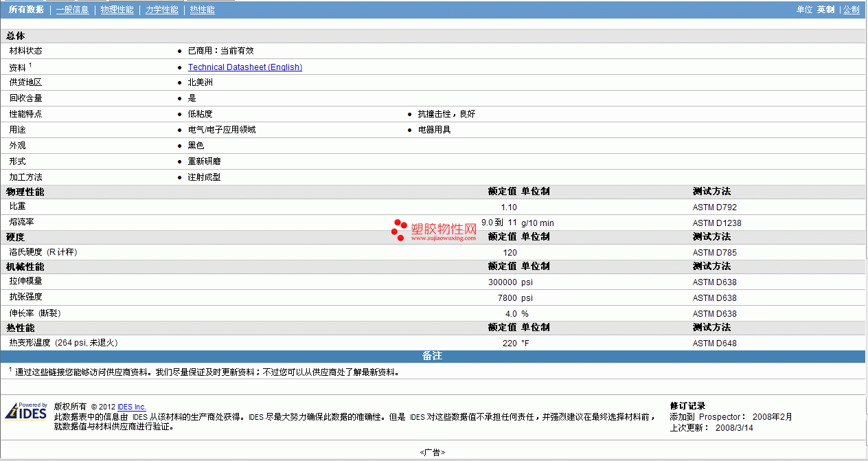Click the Powered by IDES logo
Image resolution: width=868 pixels, height=461 pixels.
click(26, 411)
